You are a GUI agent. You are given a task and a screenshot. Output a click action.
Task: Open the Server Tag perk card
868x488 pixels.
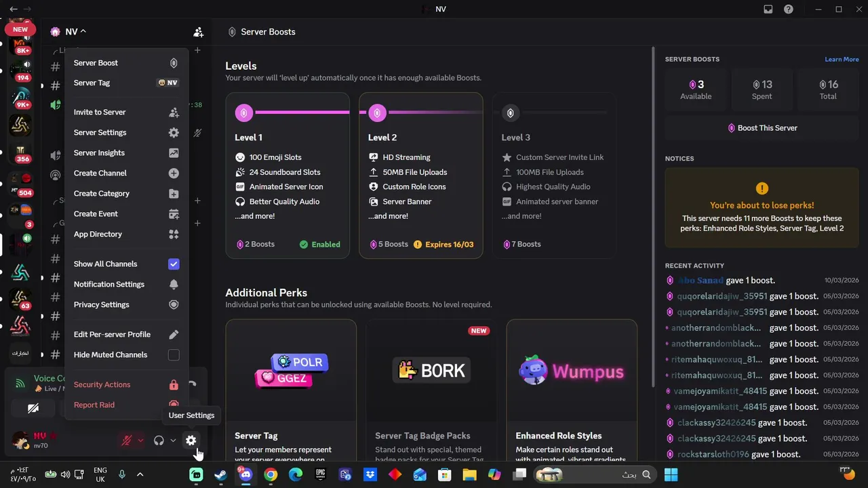click(291, 391)
